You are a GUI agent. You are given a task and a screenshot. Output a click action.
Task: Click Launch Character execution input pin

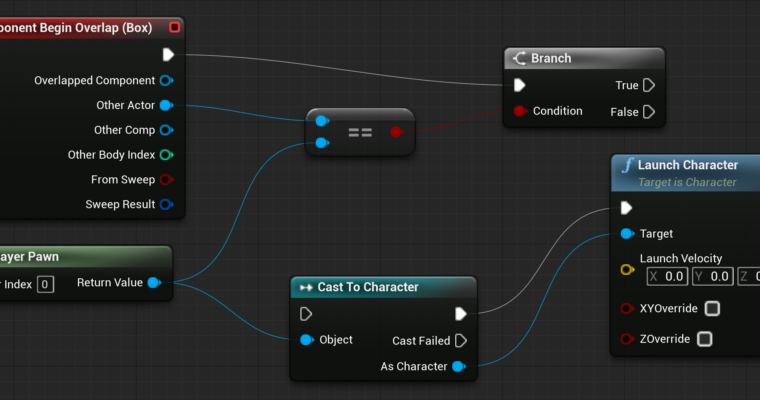pyautogui.click(x=626, y=208)
